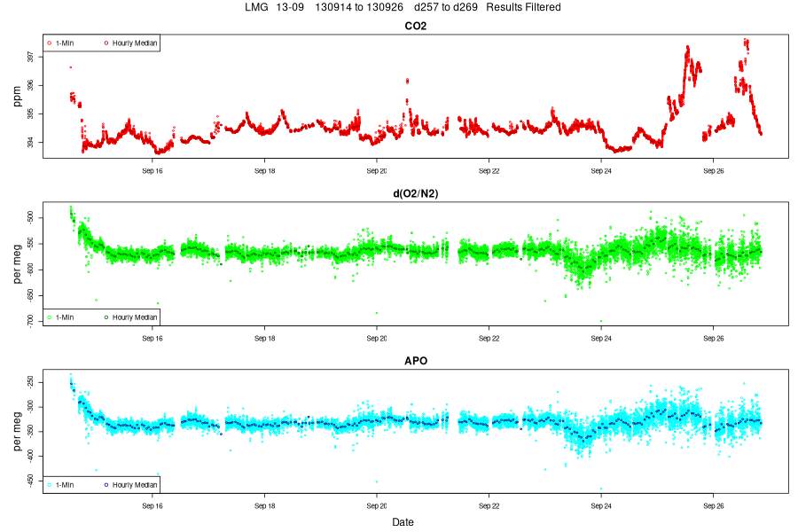
Task: Click the Sep 26 tick label under APO plot
Action: [713, 506]
